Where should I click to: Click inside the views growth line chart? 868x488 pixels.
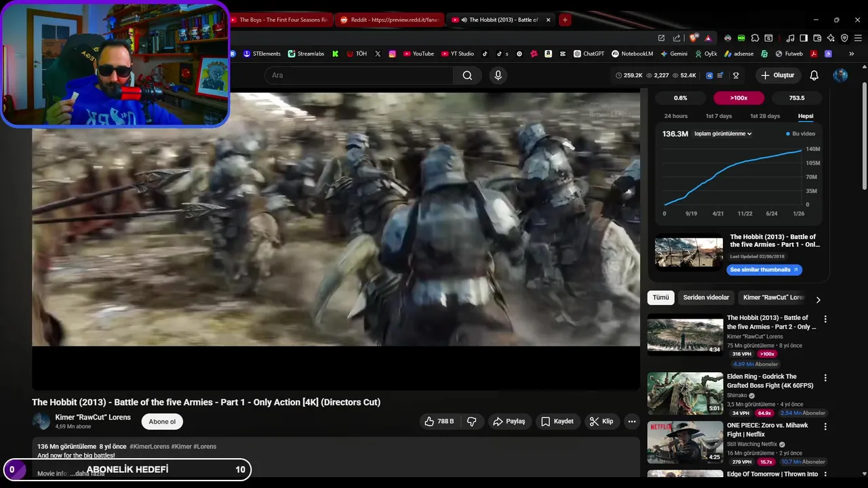click(733, 176)
